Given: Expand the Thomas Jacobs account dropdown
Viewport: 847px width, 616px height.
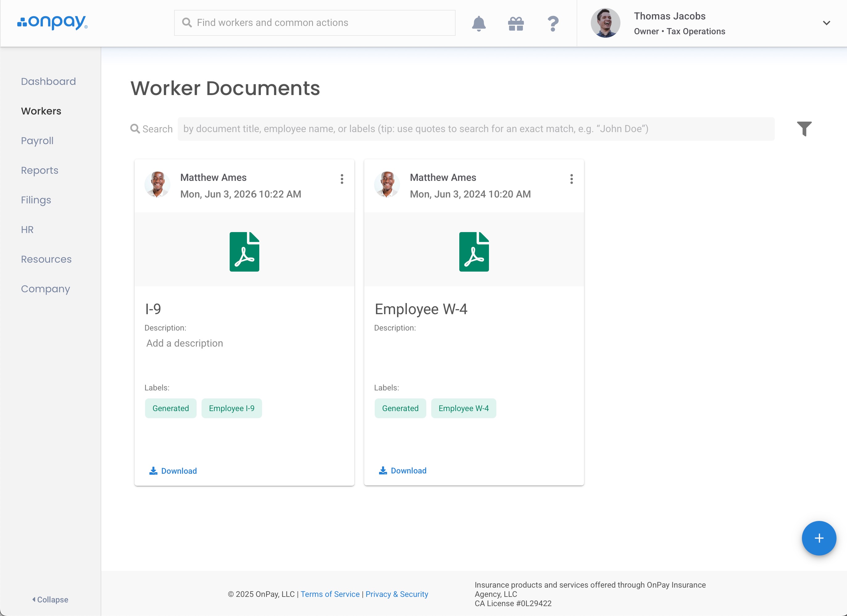Looking at the screenshot, I should 826,23.
